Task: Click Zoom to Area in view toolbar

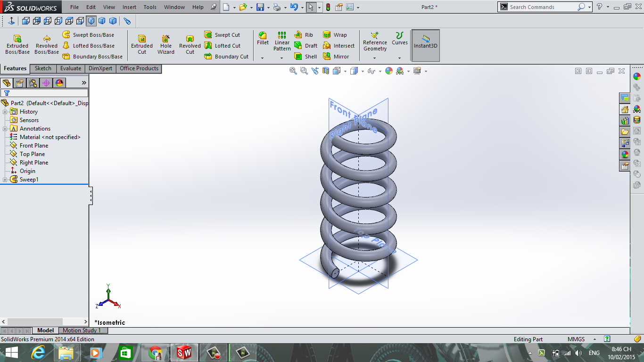Action: 304,71
